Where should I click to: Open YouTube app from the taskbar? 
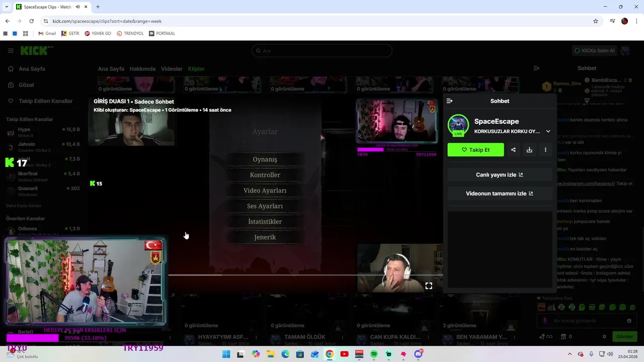[x=344, y=354]
